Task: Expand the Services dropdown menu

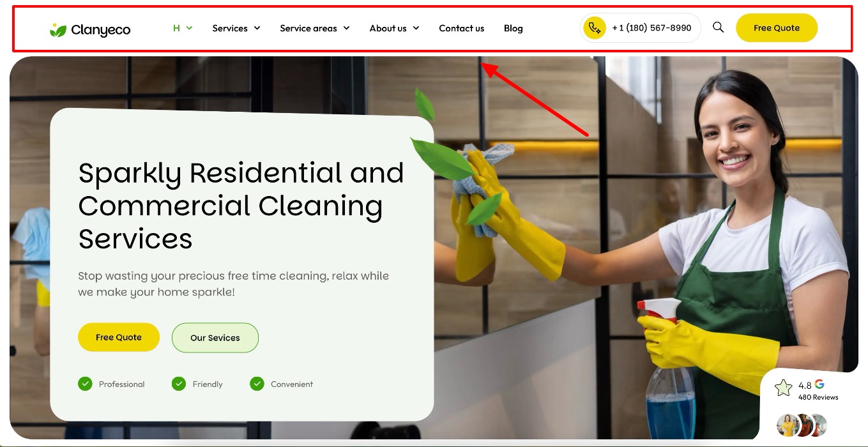Action: pyautogui.click(x=236, y=28)
